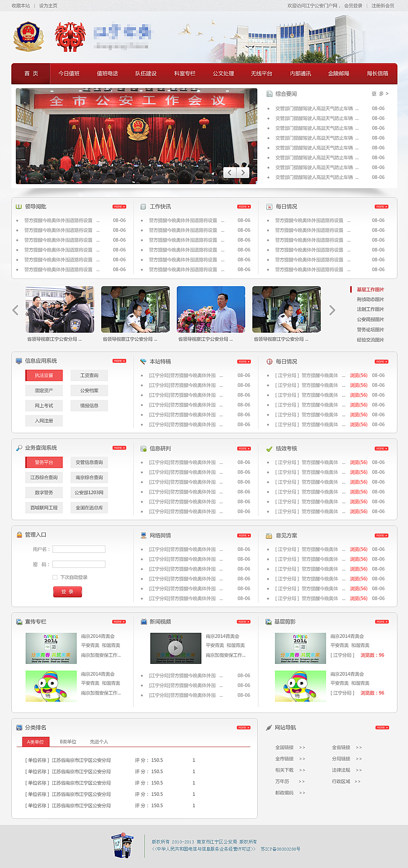The height and width of the screenshot is (868, 408).
Task: Click the red 登录 button
Action: [x=68, y=592]
